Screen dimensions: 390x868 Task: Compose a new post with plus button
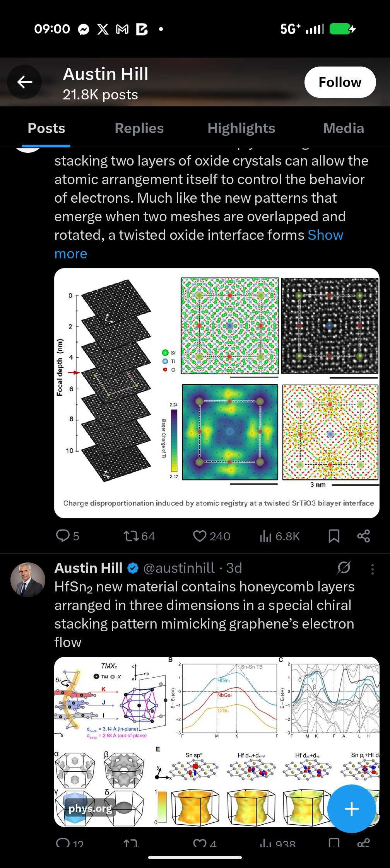pos(351,808)
